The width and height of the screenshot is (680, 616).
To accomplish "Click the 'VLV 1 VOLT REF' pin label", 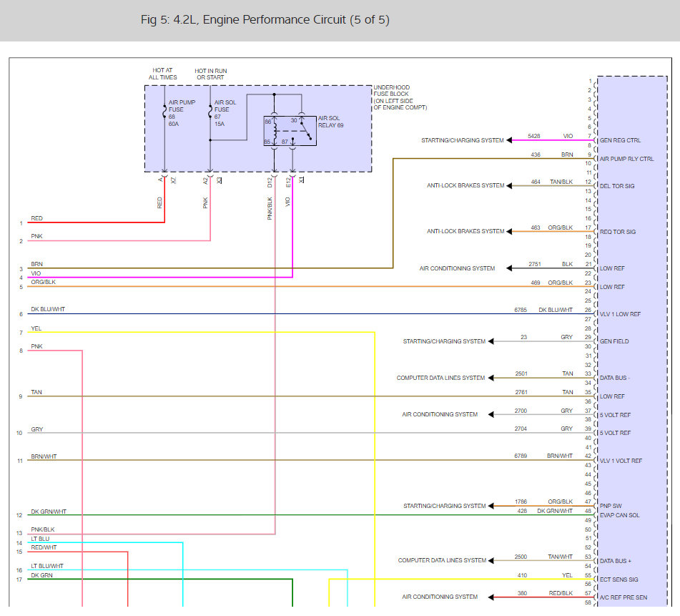I will pyautogui.click(x=621, y=461).
